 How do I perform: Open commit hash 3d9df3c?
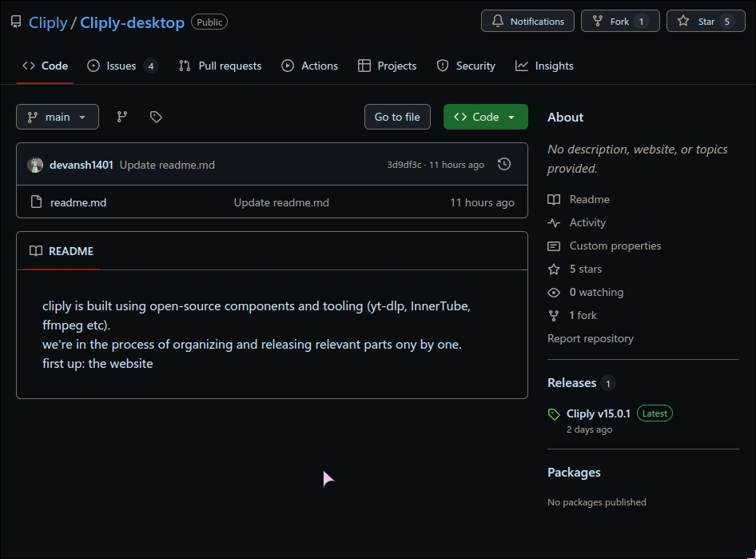click(x=404, y=165)
